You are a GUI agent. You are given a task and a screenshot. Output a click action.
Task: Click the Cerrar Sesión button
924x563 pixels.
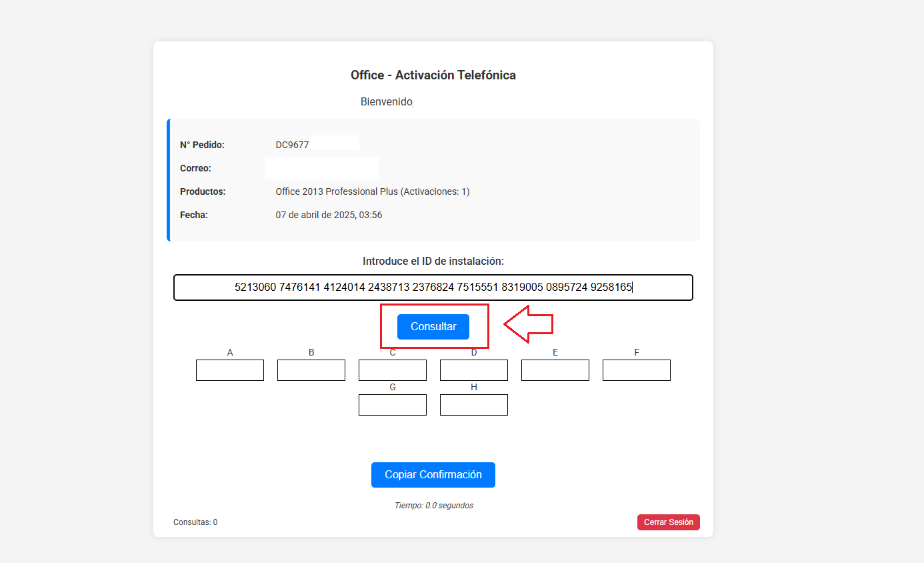click(x=669, y=522)
